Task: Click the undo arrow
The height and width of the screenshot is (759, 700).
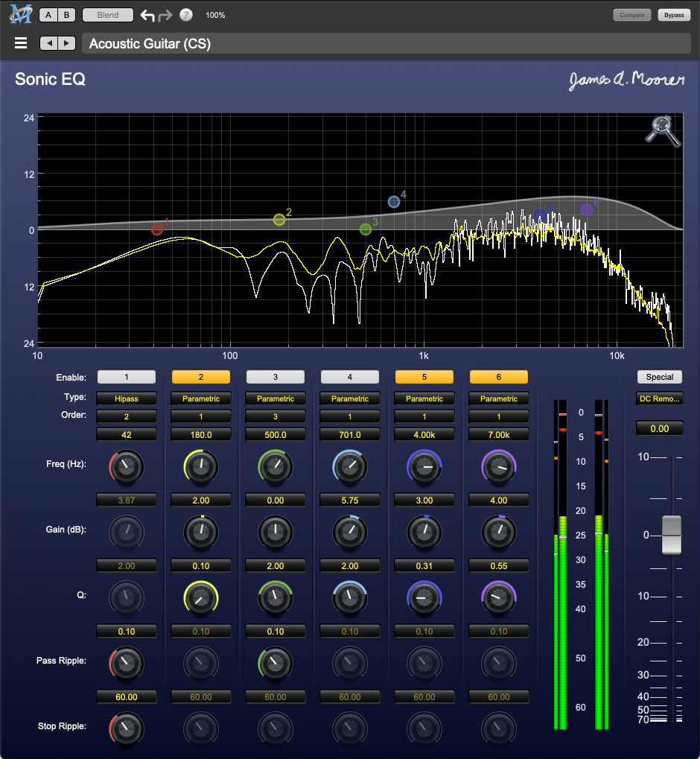Action: pos(147,15)
